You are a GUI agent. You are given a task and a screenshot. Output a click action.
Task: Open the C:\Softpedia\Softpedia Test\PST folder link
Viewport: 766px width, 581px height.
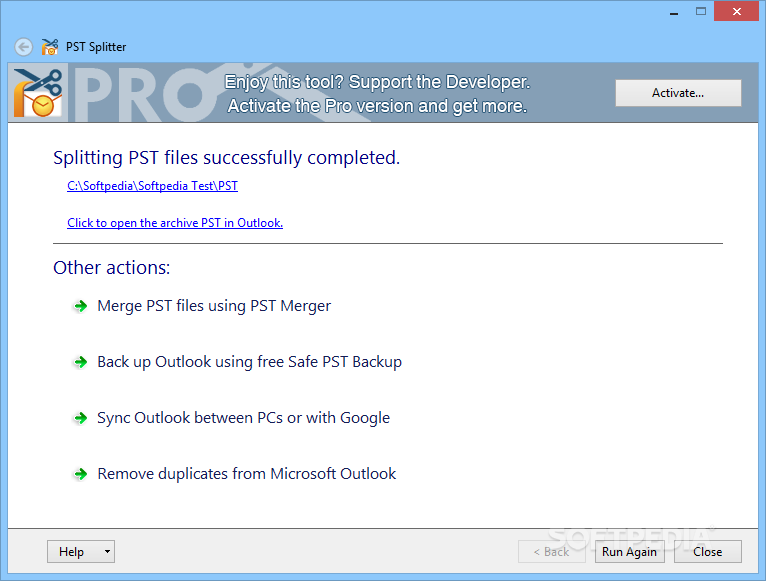(x=152, y=186)
